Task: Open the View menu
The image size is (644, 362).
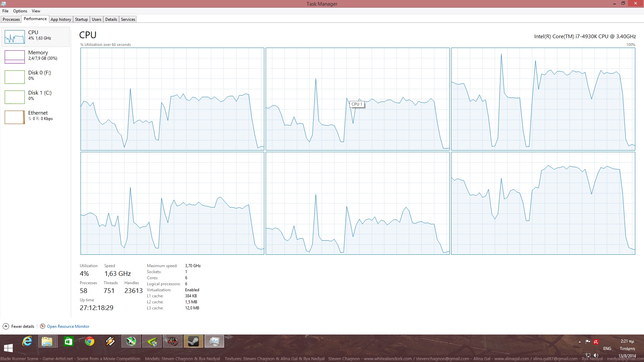Action: (36, 11)
